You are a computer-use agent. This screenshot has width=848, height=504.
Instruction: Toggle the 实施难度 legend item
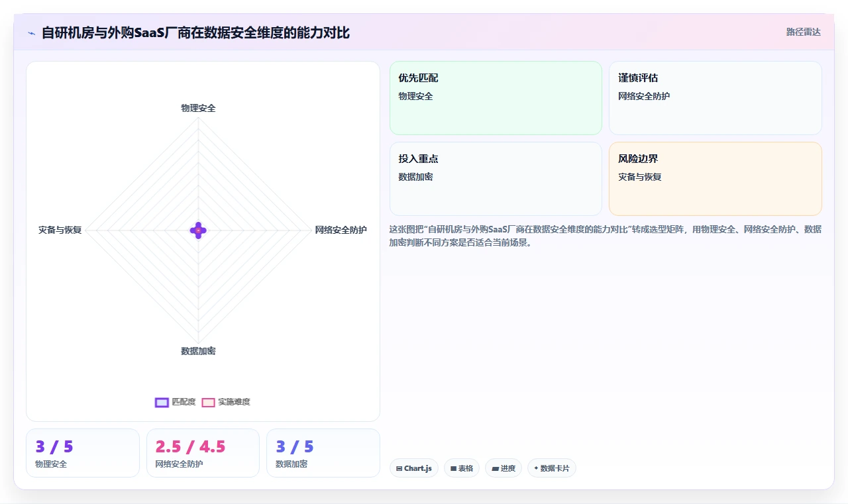tap(226, 402)
